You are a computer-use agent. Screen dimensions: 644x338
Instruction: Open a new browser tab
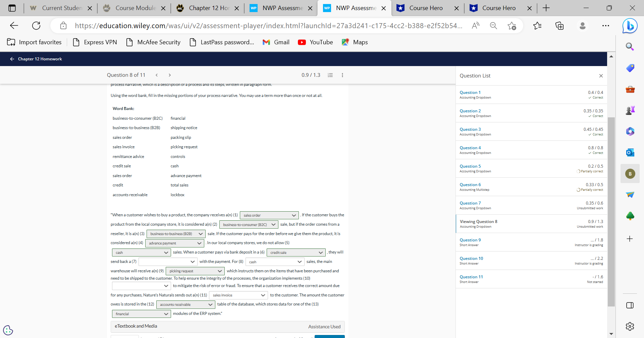[546, 8]
